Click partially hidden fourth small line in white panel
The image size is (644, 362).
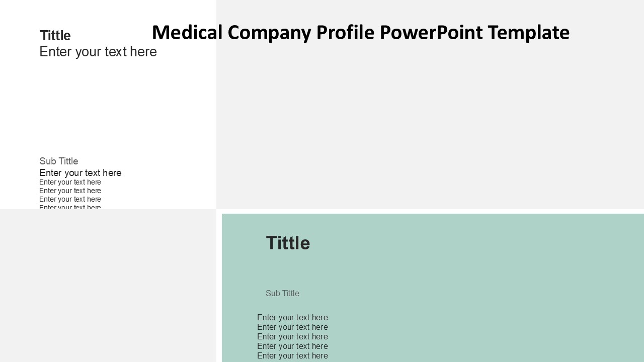coord(70,207)
